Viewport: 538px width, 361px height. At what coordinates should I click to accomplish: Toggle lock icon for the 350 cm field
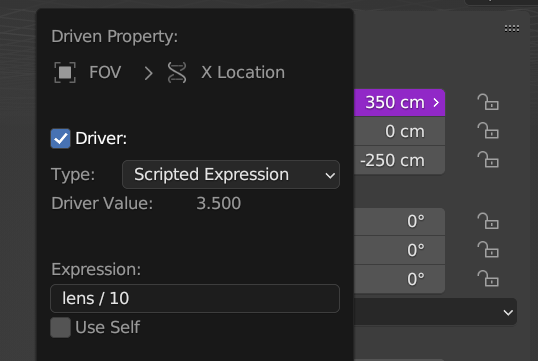488,102
